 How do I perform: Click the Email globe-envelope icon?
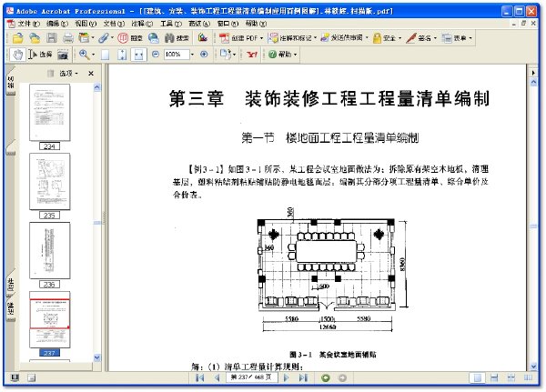tap(153, 37)
